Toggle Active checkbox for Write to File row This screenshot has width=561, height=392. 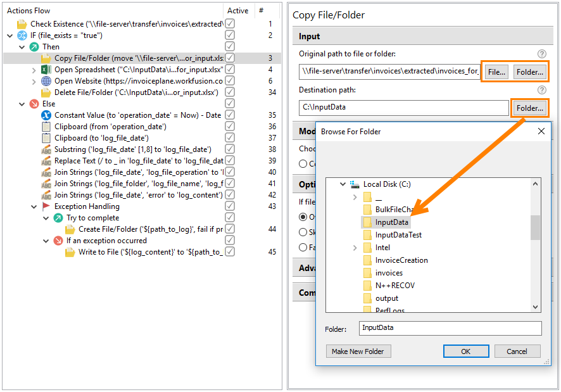pyautogui.click(x=230, y=252)
